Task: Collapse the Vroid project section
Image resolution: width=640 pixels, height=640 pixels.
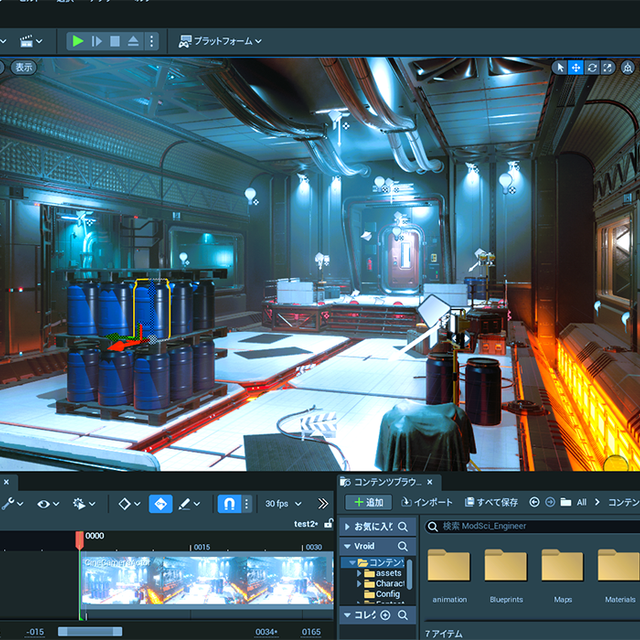Action: click(x=347, y=546)
